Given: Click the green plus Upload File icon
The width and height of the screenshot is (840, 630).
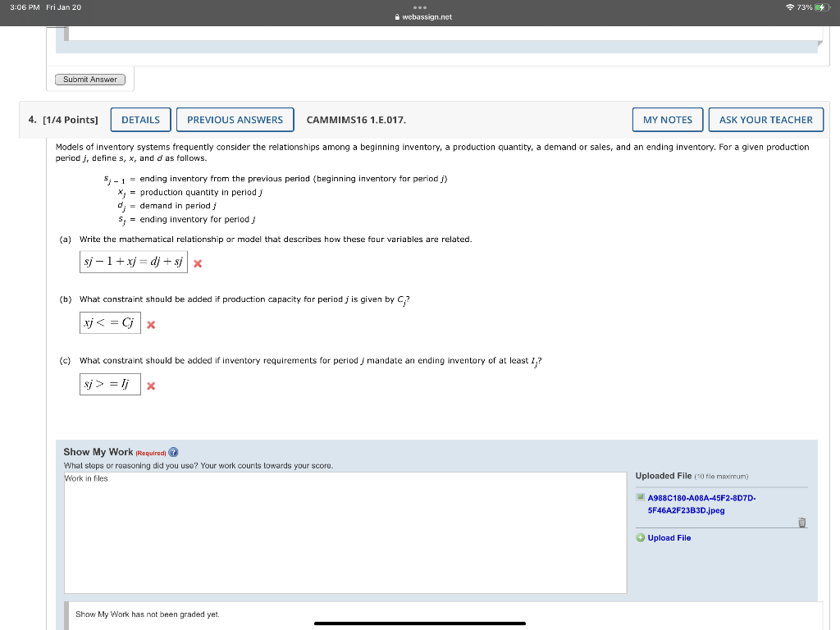Looking at the screenshot, I should [x=639, y=537].
